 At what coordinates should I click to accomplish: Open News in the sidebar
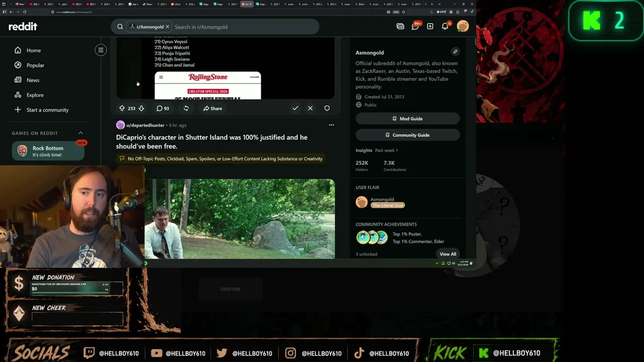33,80
